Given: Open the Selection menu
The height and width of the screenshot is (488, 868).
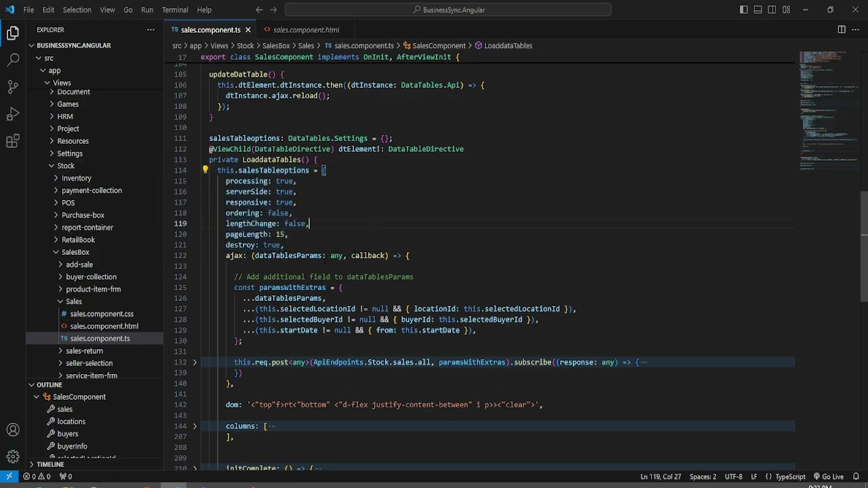Looking at the screenshot, I should (x=77, y=9).
